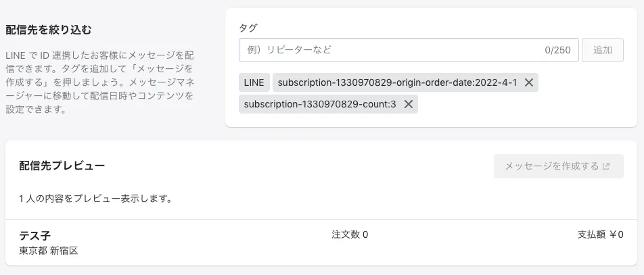Click the 配信先プレビュー heading
The image size is (644, 275).
click(x=62, y=166)
